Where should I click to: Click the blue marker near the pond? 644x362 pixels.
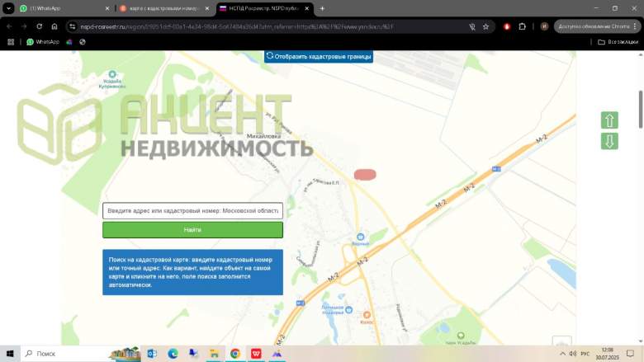coord(348,309)
